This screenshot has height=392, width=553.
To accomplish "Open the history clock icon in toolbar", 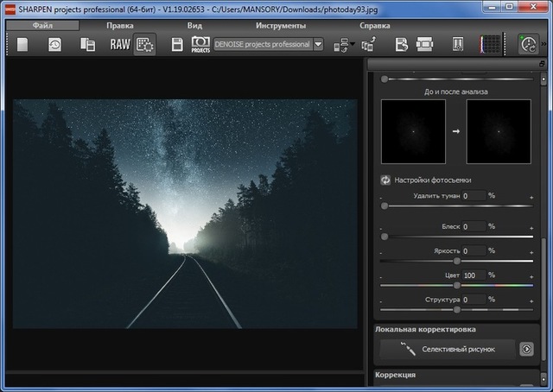I will click(x=54, y=44).
